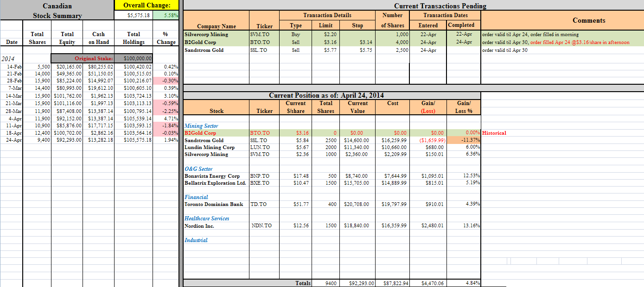
Task: Select the -2.25% change for 28-Mar
Action: tap(166, 111)
